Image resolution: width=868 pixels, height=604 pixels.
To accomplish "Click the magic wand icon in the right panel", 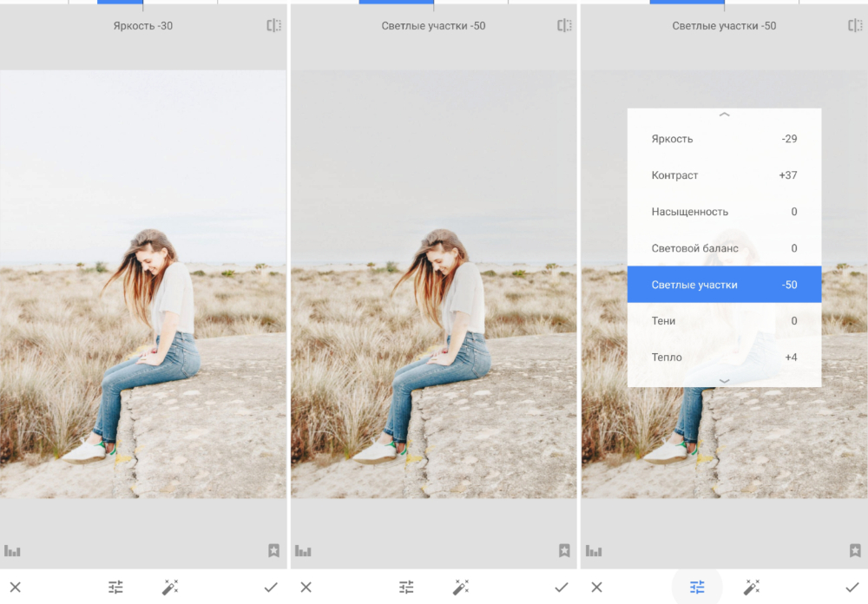I will [753, 587].
